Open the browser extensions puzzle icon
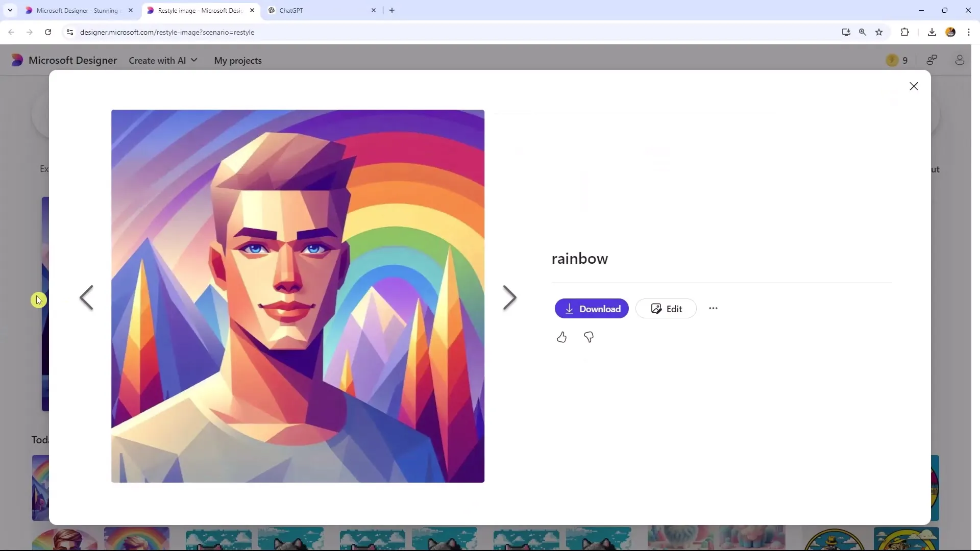 pos(904,32)
